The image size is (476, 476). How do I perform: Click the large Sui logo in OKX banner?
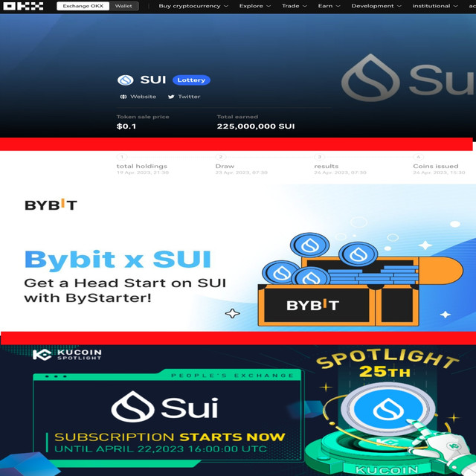point(408,78)
